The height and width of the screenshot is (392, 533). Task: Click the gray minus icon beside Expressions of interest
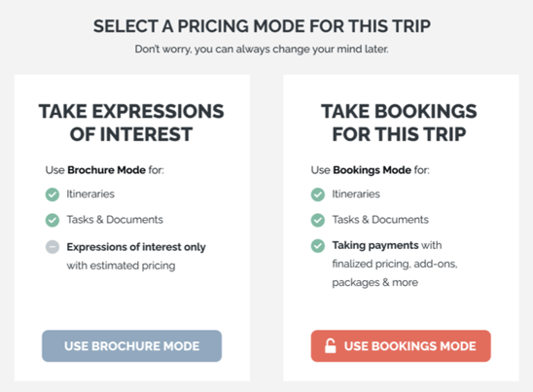[53, 247]
